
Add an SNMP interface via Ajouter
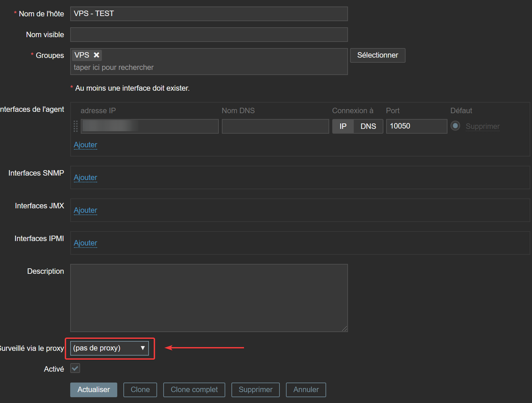point(86,178)
